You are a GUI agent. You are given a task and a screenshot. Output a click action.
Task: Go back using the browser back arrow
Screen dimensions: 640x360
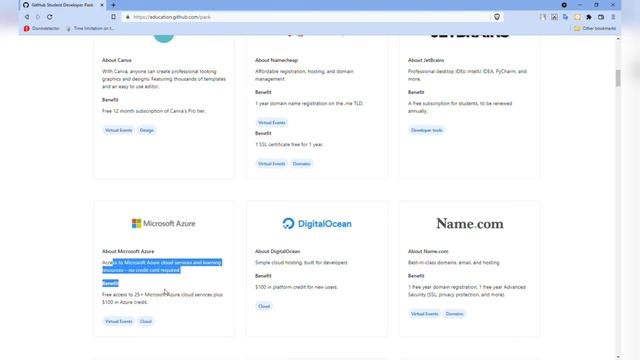tap(27, 17)
